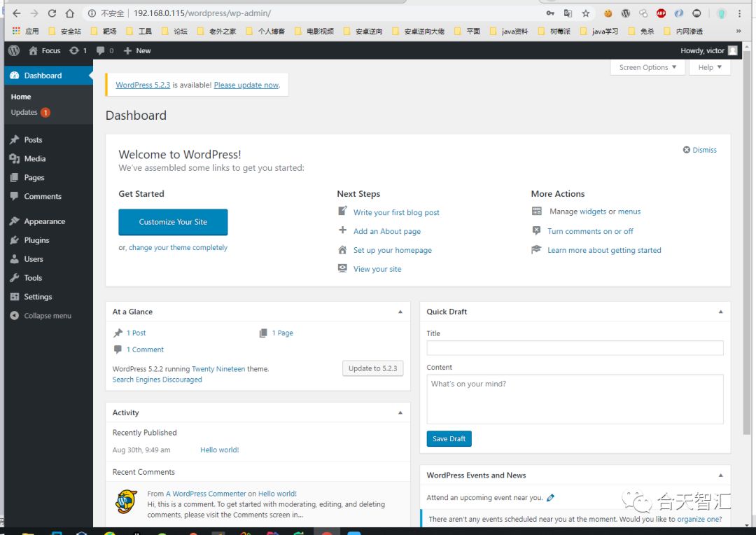Go back using browser back arrow
The height and width of the screenshot is (535, 756).
click(x=16, y=13)
